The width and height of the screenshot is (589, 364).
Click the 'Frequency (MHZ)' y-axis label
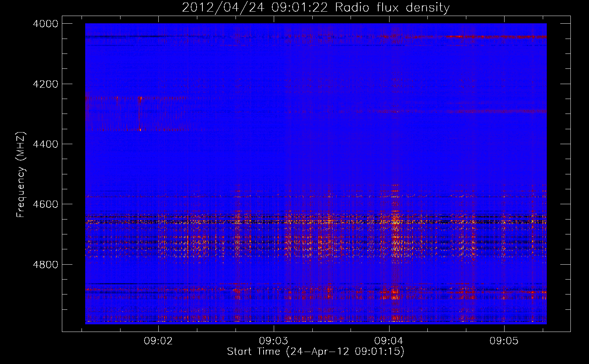[21, 175]
